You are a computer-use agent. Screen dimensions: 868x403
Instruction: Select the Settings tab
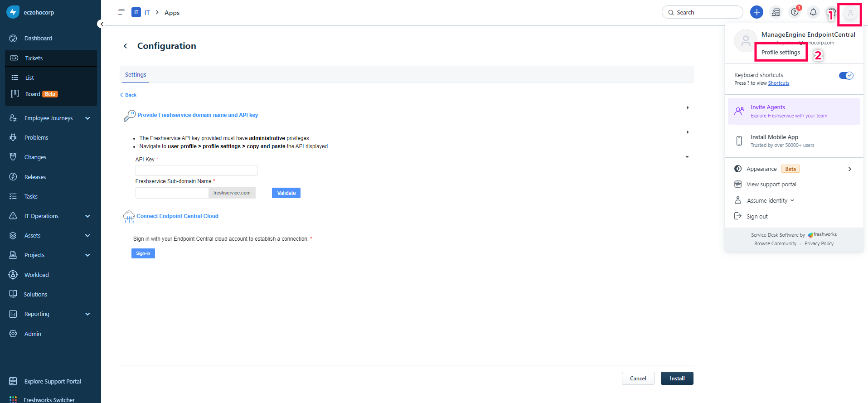coord(136,75)
